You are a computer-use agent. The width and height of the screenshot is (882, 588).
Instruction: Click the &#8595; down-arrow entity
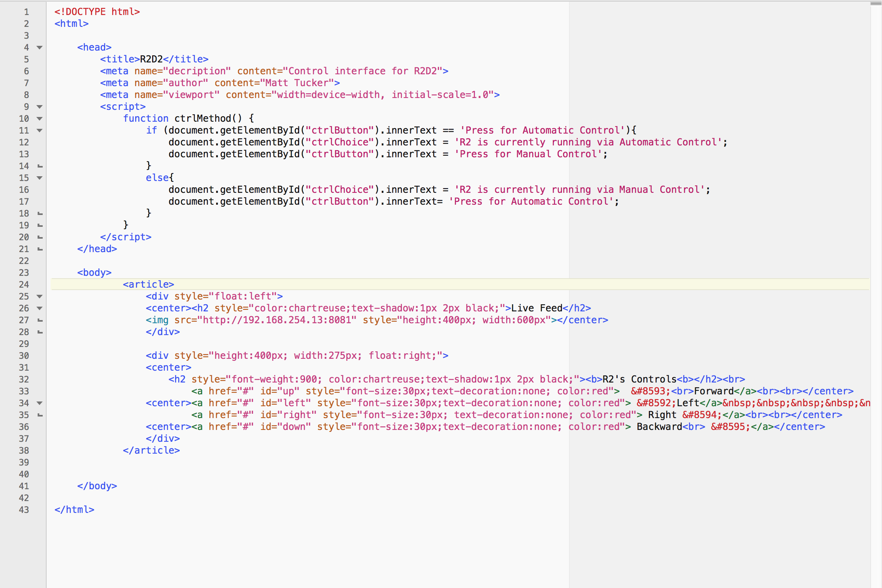731,427
